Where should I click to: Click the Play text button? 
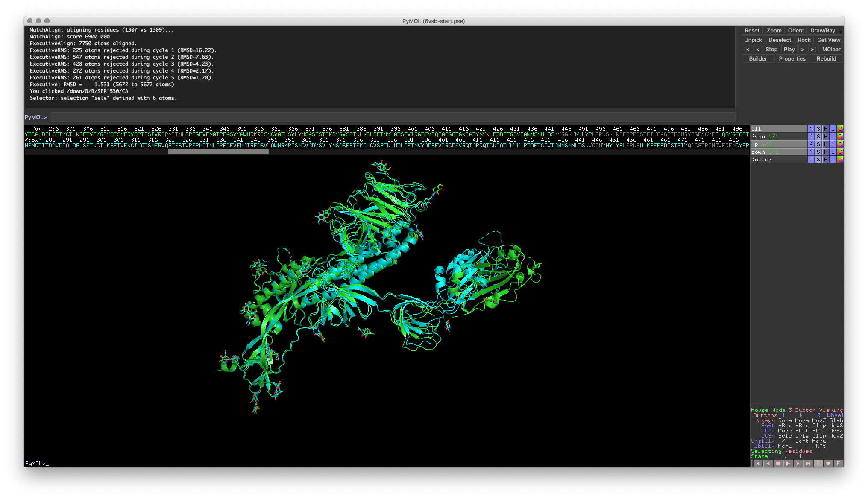tap(789, 50)
